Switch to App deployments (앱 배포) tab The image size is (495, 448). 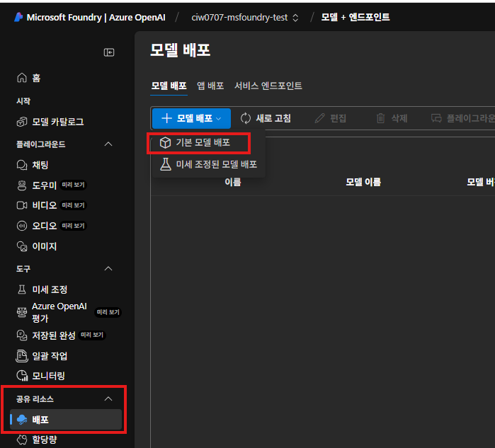coord(211,86)
